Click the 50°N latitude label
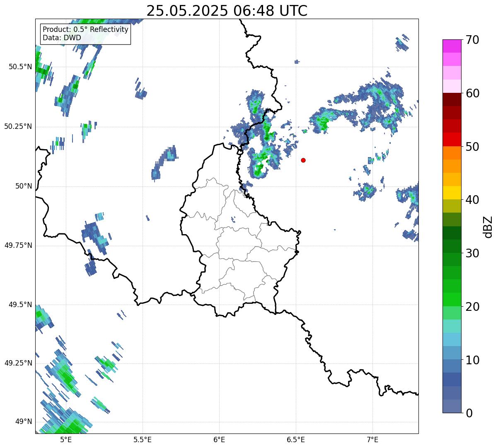 [24, 186]
